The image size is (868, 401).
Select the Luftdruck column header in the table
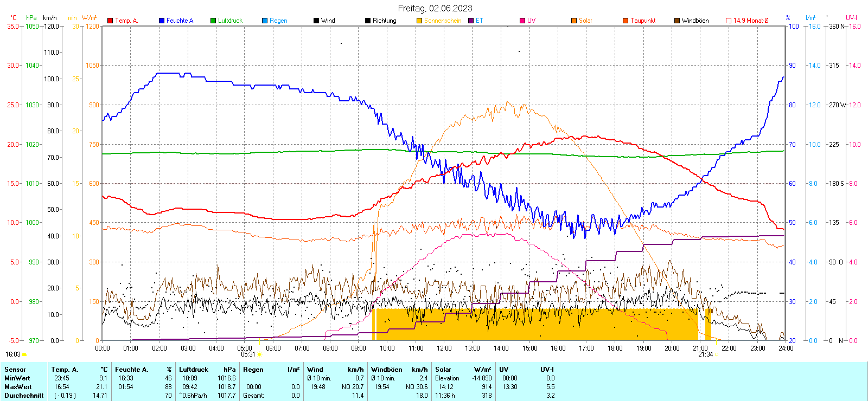pos(194,370)
